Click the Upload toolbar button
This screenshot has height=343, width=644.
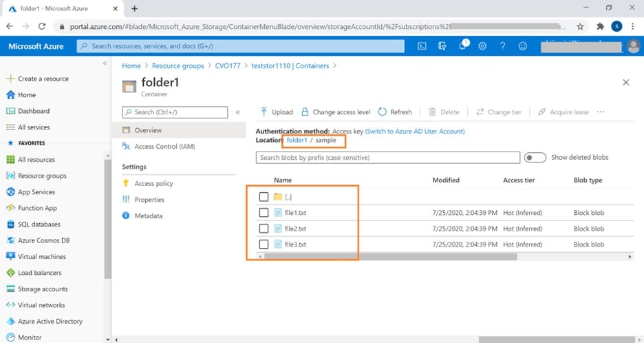click(x=276, y=112)
